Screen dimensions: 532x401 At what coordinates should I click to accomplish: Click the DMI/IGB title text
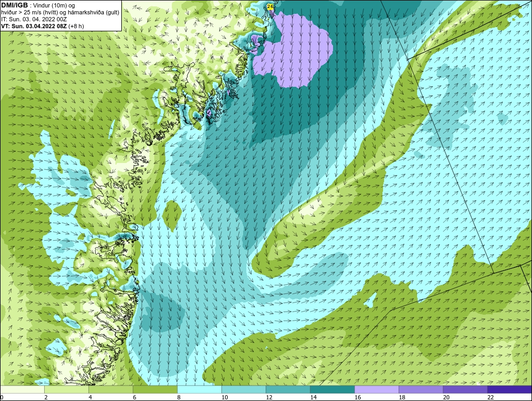click(x=14, y=5)
